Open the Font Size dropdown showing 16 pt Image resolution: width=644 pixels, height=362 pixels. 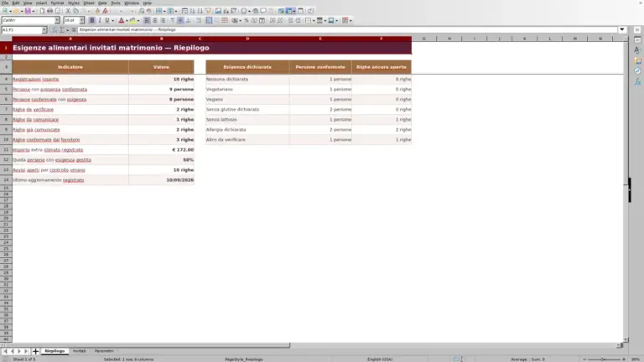[x=81, y=20]
